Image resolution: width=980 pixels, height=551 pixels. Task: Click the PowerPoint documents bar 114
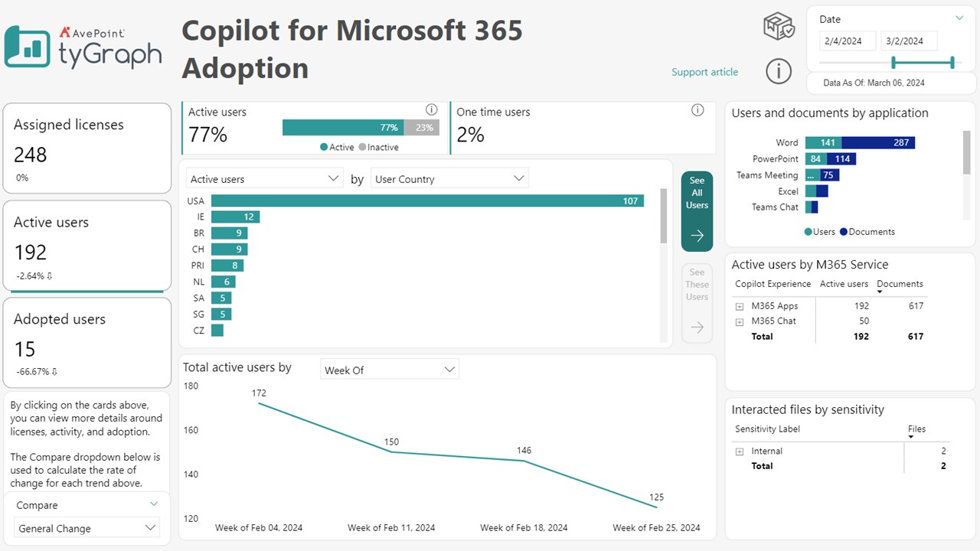[841, 158]
